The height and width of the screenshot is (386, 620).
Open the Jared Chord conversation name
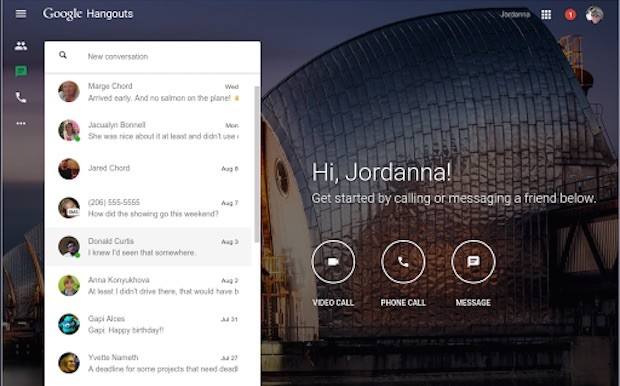click(109, 168)
